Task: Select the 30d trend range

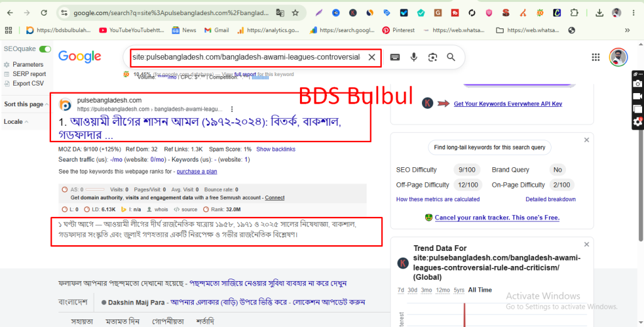Action: (413, 290)
